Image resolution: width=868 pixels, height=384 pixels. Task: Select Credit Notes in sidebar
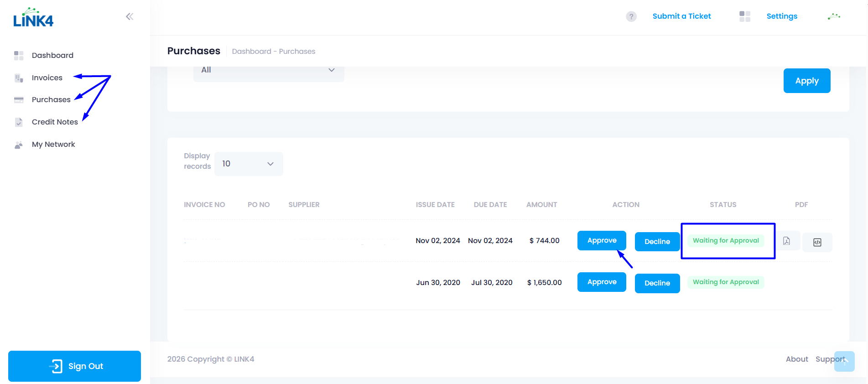[x=55, y=122]
